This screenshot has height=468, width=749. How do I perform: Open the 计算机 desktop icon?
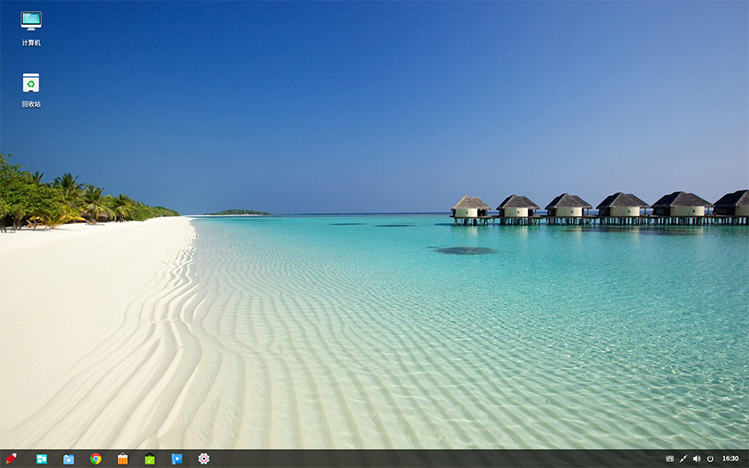click(x=31, y=21)
